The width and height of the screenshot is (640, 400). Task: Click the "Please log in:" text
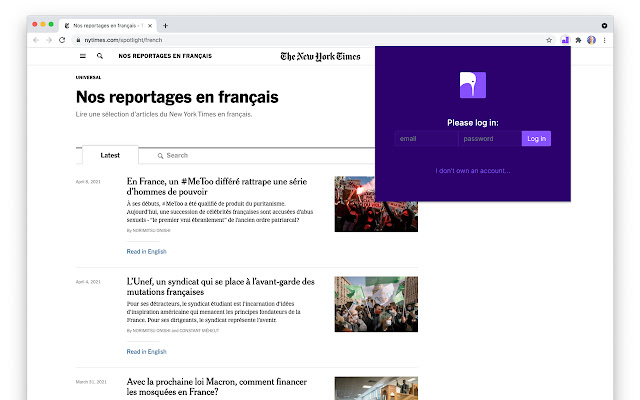(473, 123)
